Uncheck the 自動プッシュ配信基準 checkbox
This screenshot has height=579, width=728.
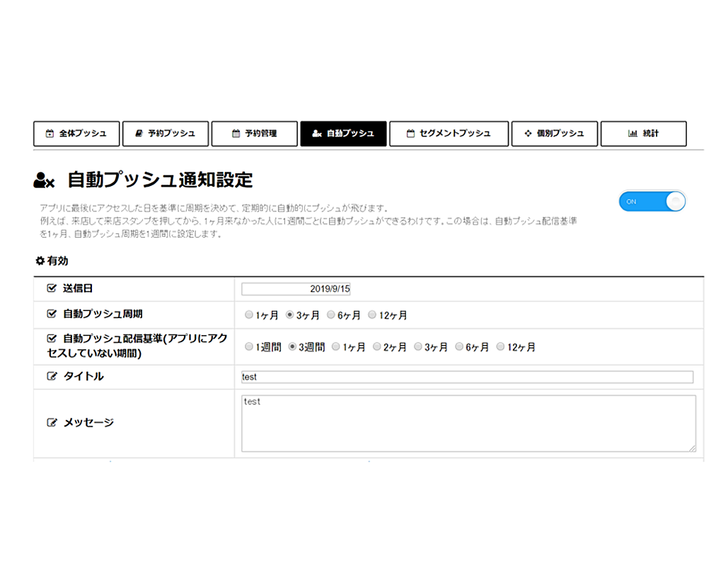click(51, 338)
